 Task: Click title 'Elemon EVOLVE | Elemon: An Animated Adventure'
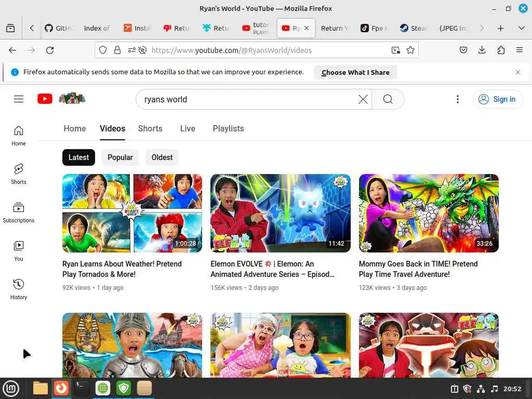272,269
